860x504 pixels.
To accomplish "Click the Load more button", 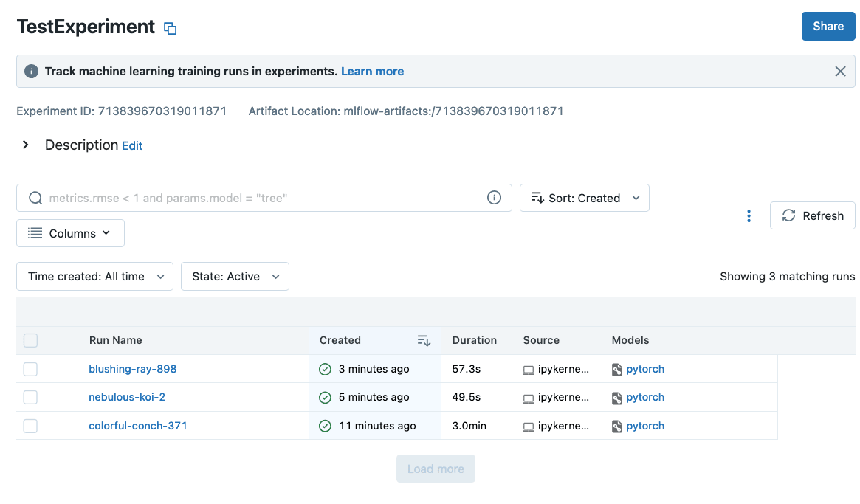I will point(436,469).
